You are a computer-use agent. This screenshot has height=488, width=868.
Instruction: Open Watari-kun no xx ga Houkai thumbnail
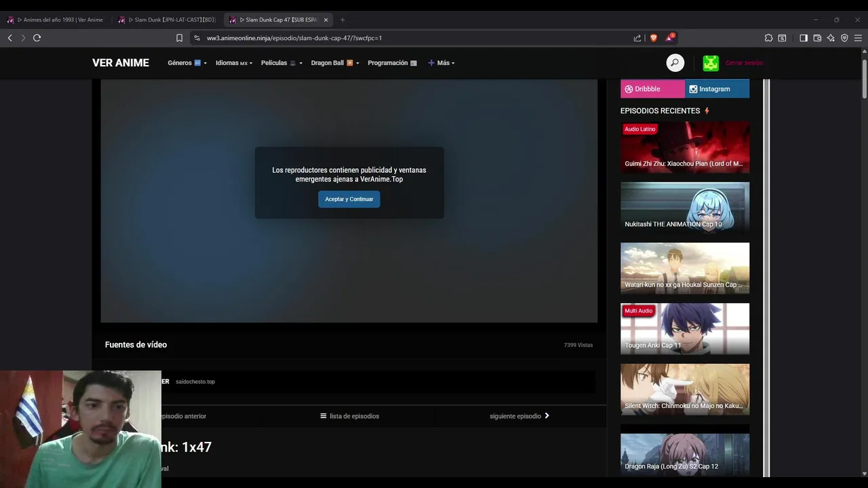[685, 268]
